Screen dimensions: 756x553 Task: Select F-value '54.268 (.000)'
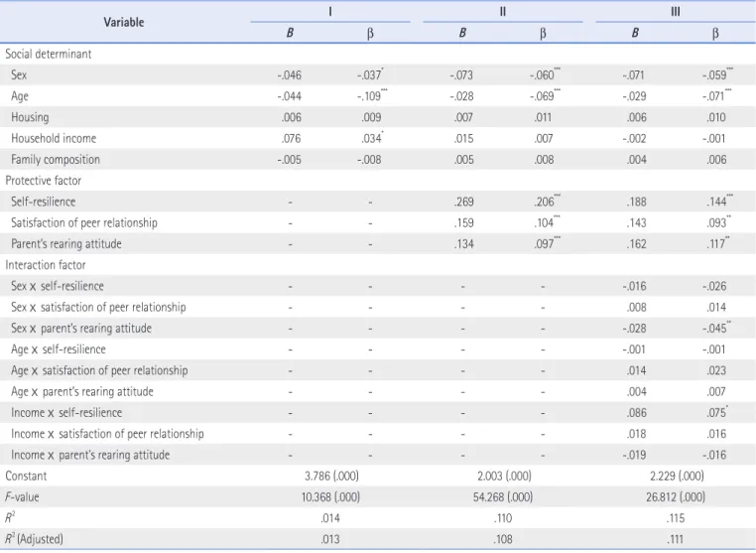point(503,497)
